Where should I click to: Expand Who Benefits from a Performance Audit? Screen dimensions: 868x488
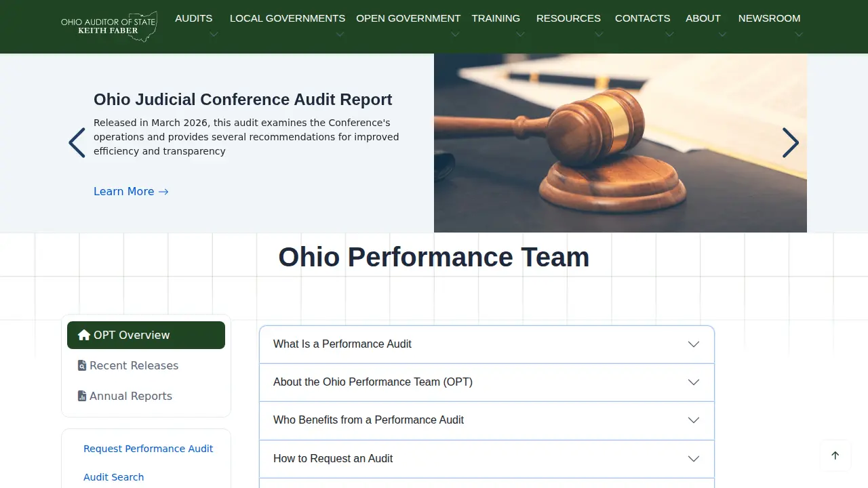[x=487, y=420]
